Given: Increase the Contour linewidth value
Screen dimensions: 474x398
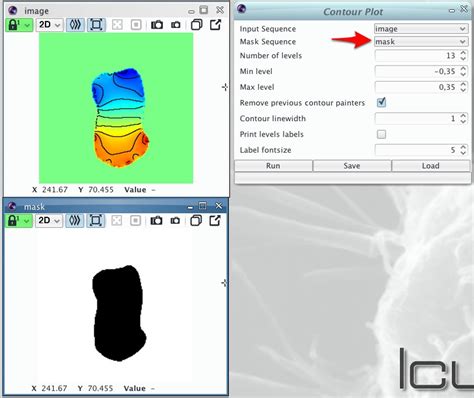Looking at the screenshot, I should coord(463,115).
